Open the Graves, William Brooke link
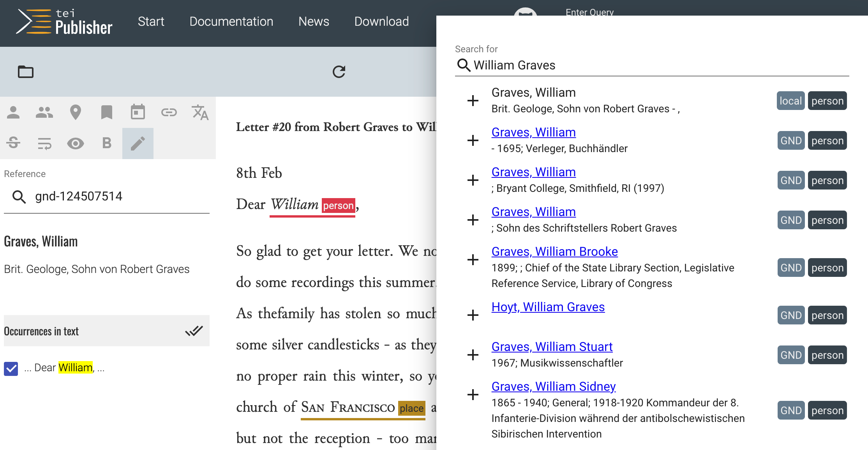The image size is (868, 450). [554, 252]
